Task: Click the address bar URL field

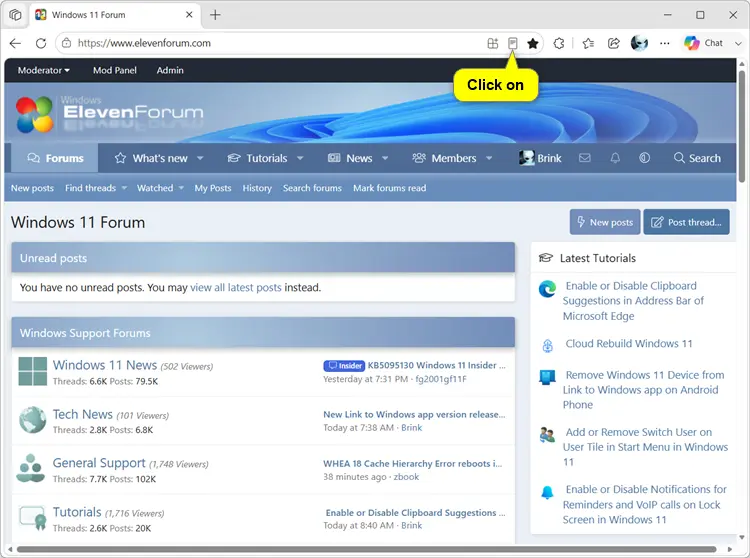Action: coord(277,43)
